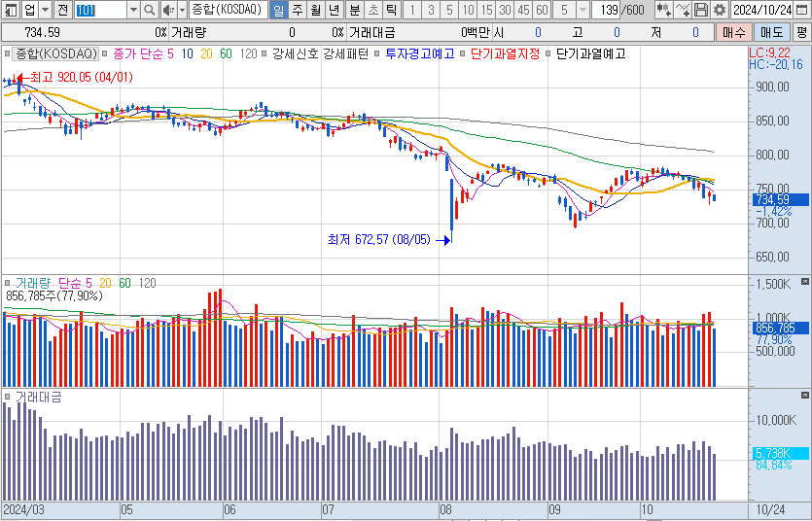This screenshot has width=812, height=521.
Task: Click the 매수 buy button
Action: coord(734,33)
